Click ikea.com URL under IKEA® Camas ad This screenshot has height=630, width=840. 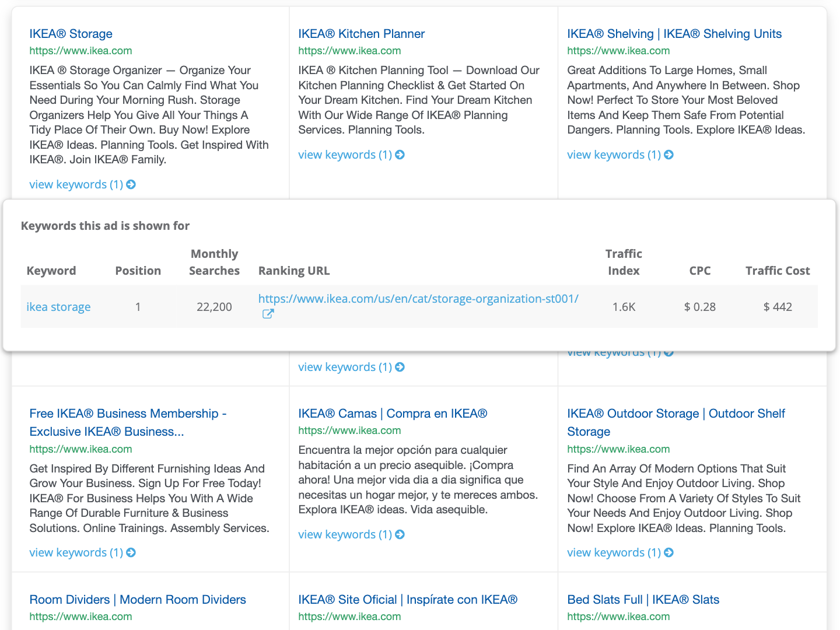[x=349, y=430]
